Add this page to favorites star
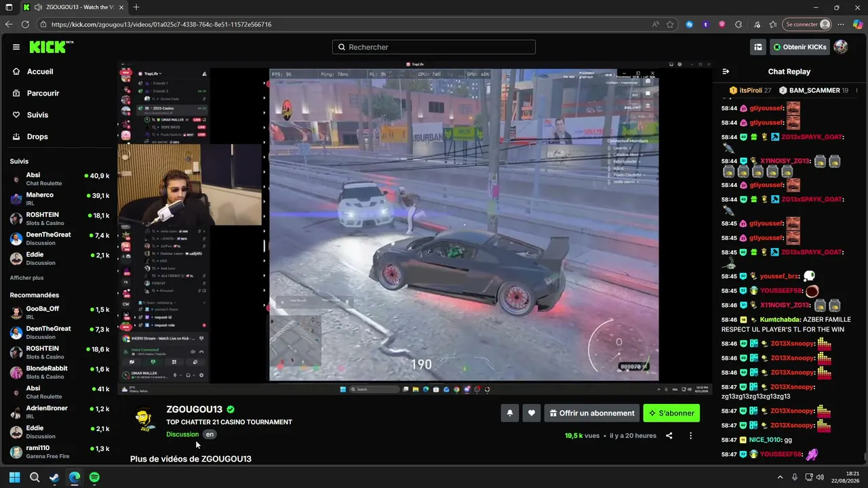Image resolution: width=868 pixels, height=488 pixels. pyautogui.click(x=670, y=24)
